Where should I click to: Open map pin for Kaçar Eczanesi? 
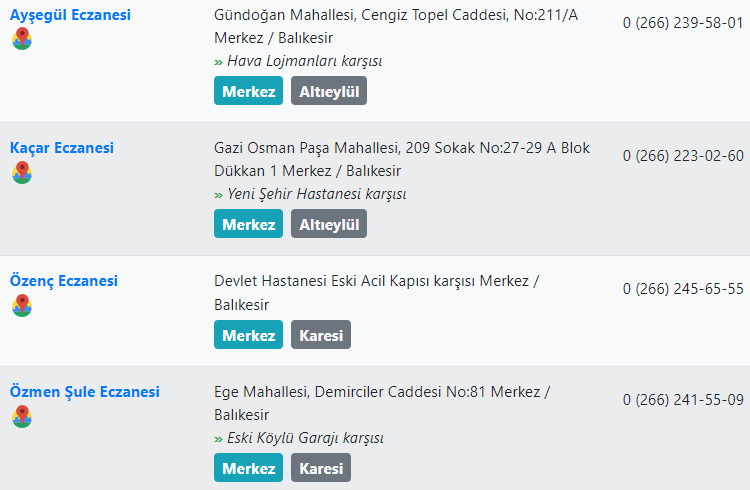22,172
